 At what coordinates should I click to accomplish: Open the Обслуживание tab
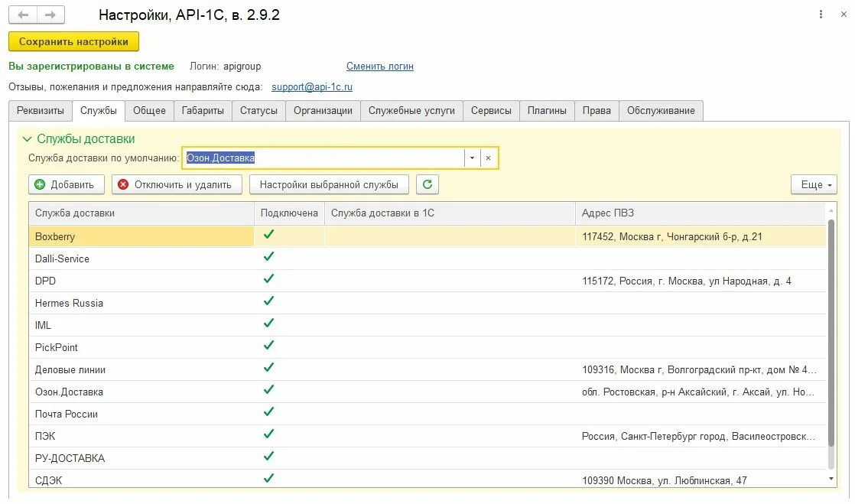click(x=661, y=111)
